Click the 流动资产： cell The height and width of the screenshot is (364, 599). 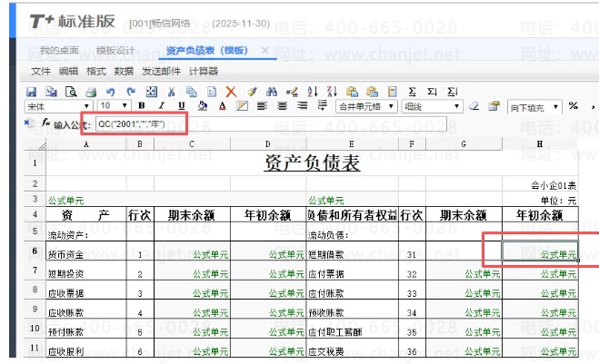(x=86, y=231)
